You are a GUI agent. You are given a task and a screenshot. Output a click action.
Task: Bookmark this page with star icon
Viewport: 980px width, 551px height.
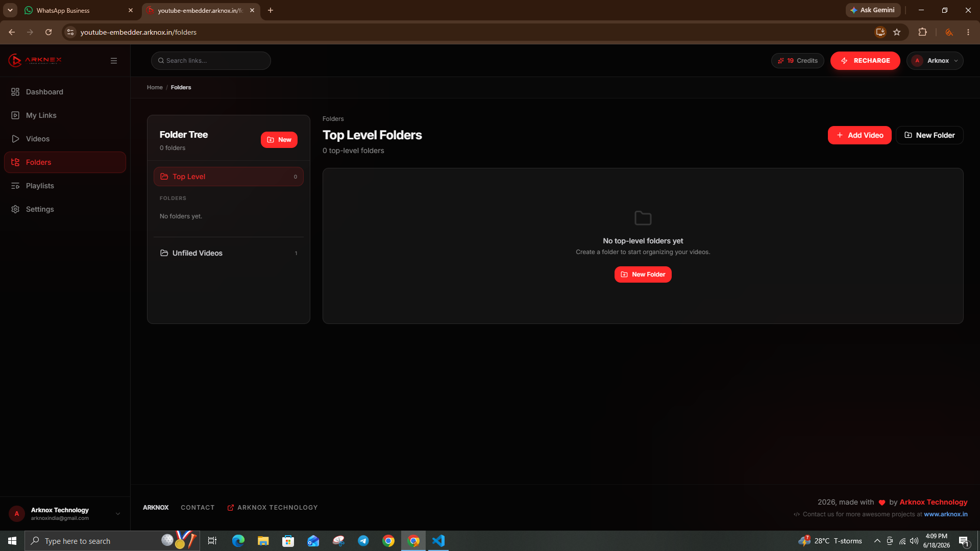coord(897,32)
